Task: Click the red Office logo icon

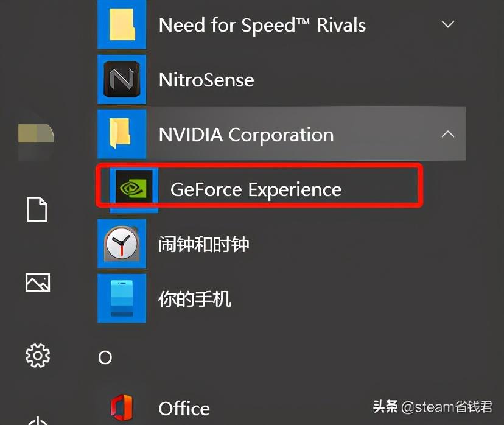Action: coord(122,407)
